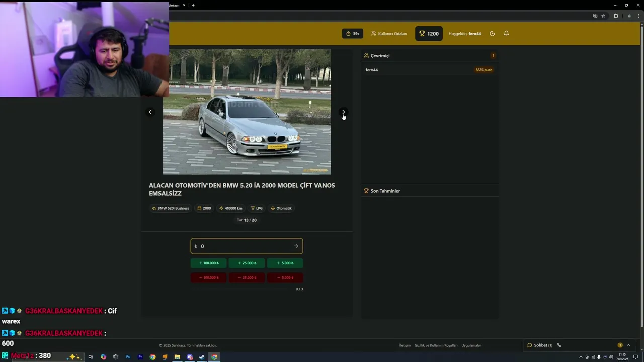Bookmark this page with the star
This screenshot has height=362, width=644.
click(x=603, y=16)
